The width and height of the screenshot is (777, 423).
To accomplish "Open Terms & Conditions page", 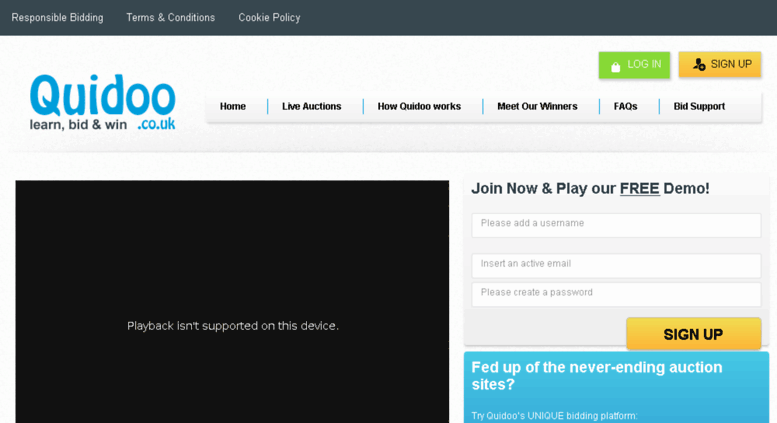I will click(170, 17).
